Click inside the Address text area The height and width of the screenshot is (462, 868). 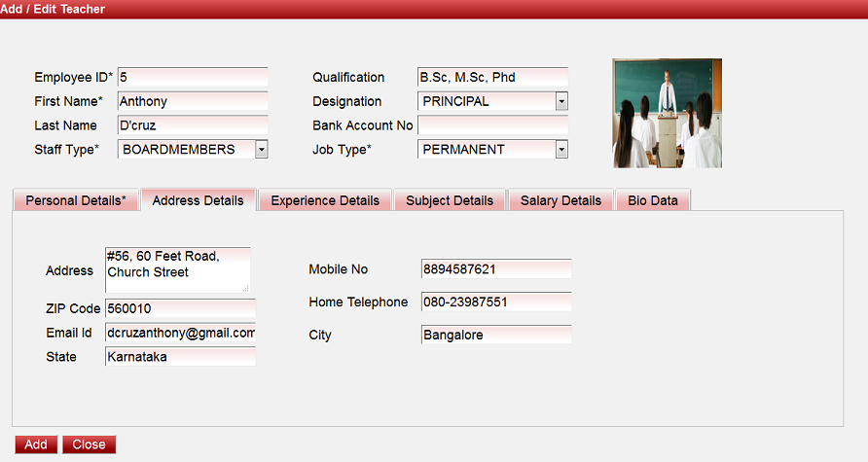177,269
